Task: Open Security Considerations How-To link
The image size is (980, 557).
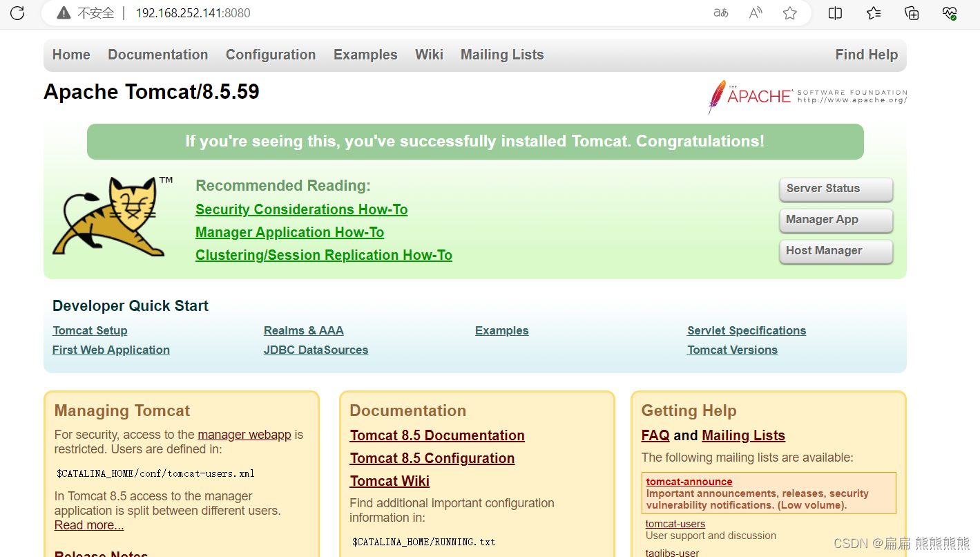Action: (x=301, y=209)
